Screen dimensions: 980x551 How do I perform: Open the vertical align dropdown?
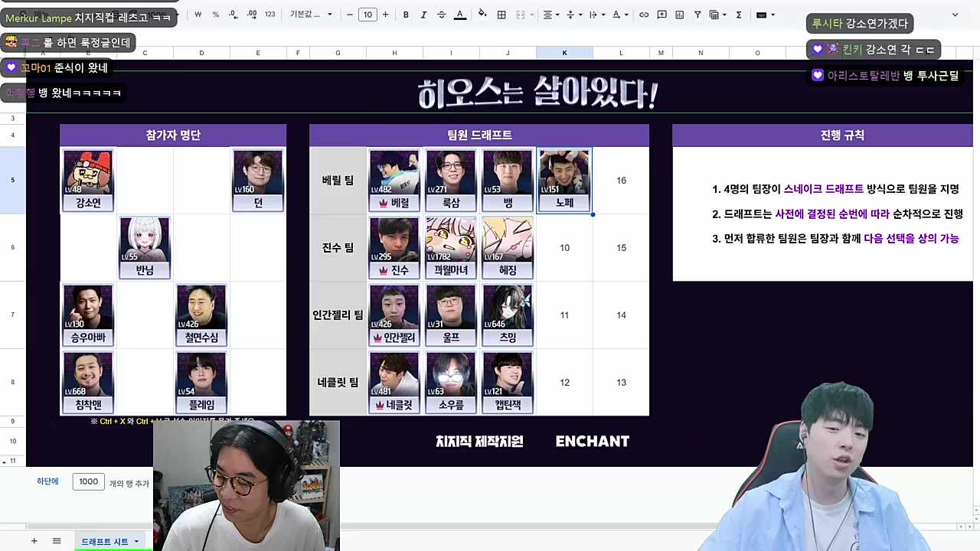pos(574,15)
